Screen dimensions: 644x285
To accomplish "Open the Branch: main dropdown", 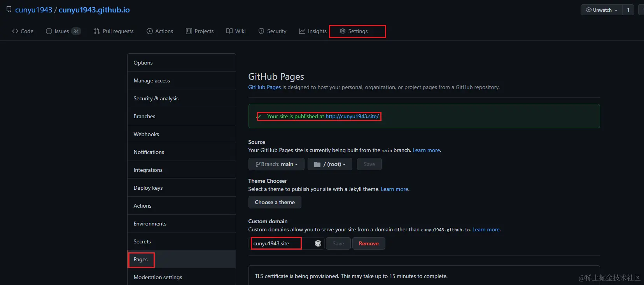I will pos(276,164).
